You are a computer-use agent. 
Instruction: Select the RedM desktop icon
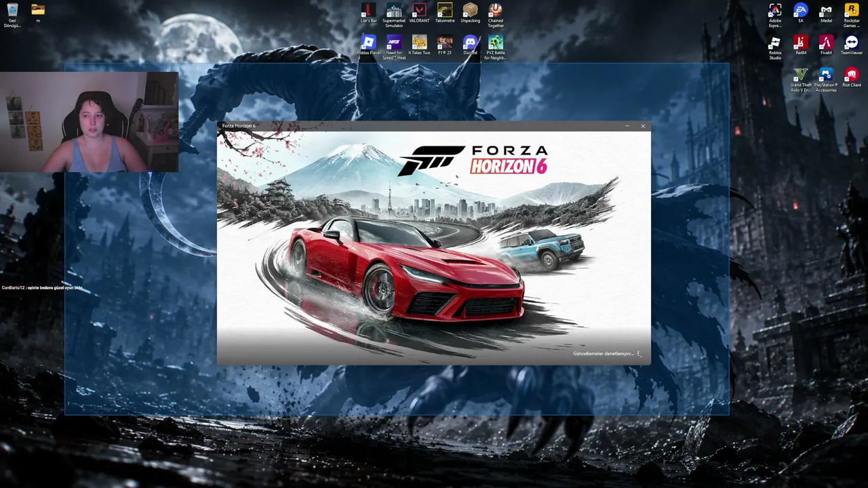(801, 45)
